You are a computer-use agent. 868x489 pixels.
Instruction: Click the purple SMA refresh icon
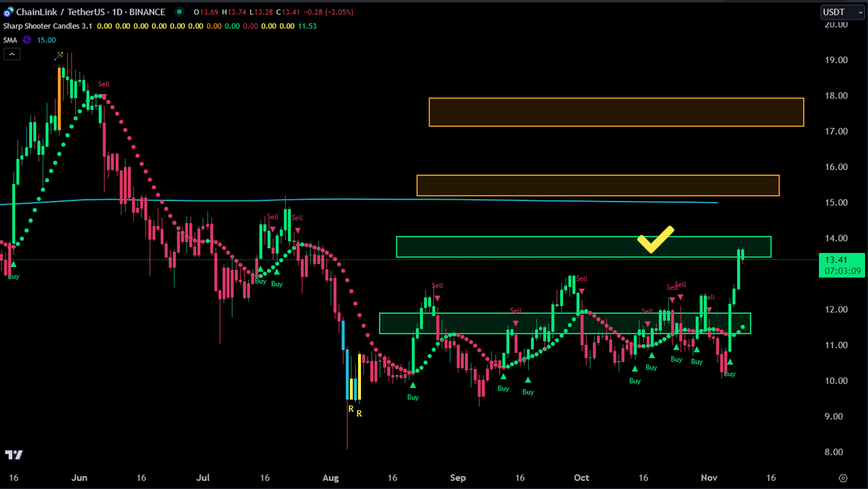click(x=26, y=40)
